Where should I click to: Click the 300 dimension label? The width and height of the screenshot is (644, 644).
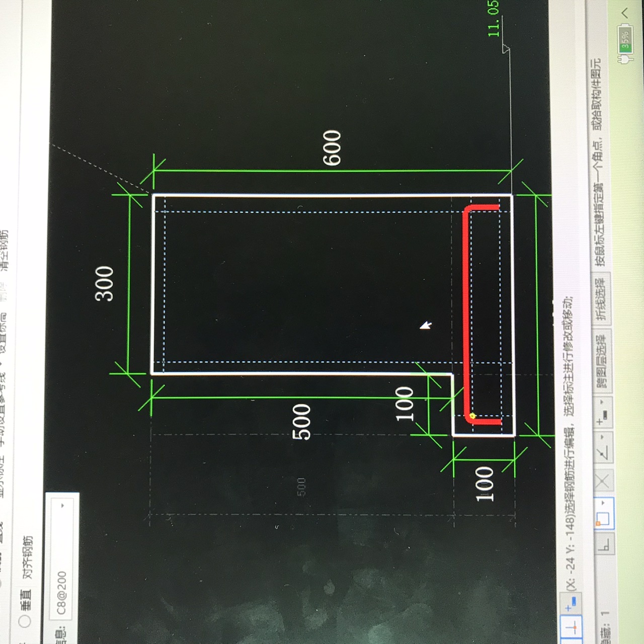104,283
